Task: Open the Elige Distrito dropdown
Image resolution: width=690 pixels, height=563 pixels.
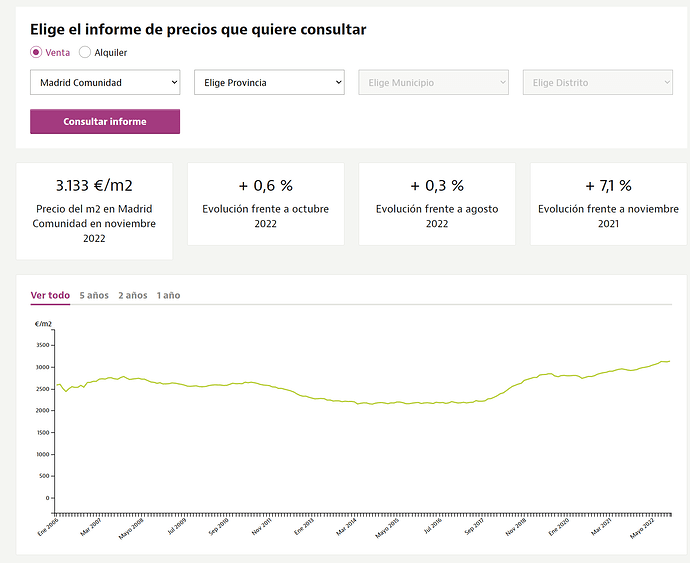Action: point(597,82)
